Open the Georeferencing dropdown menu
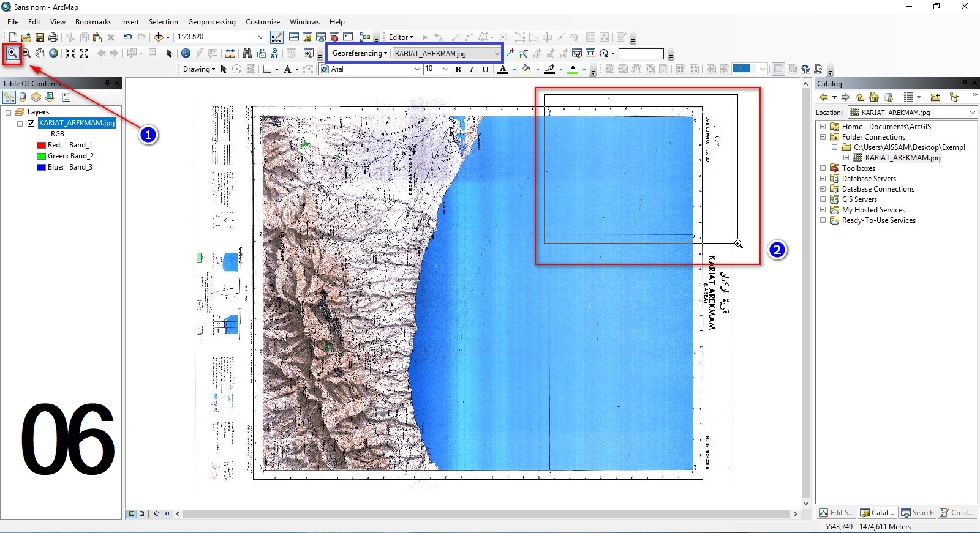Viewport: 980px width, 533px height. 360,53
